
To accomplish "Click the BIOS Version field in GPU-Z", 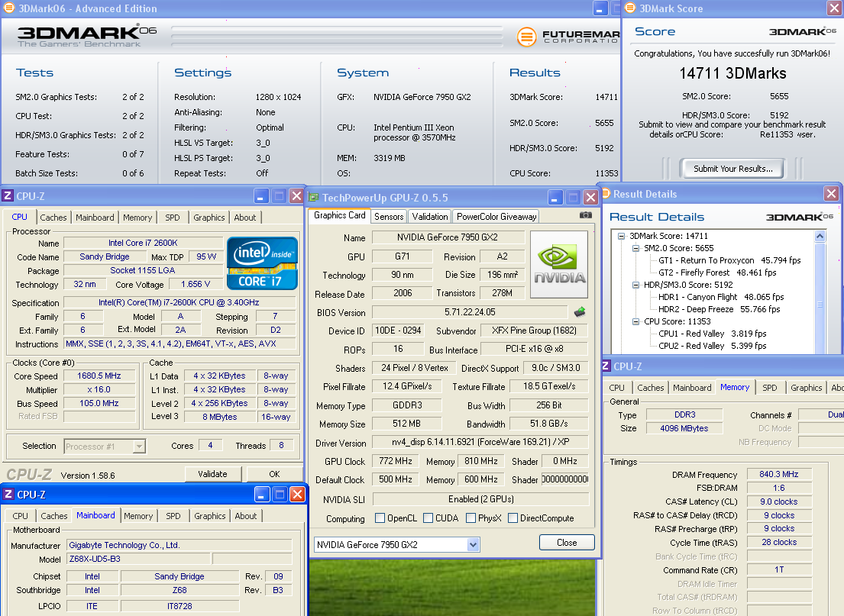I will click(470, 312).
